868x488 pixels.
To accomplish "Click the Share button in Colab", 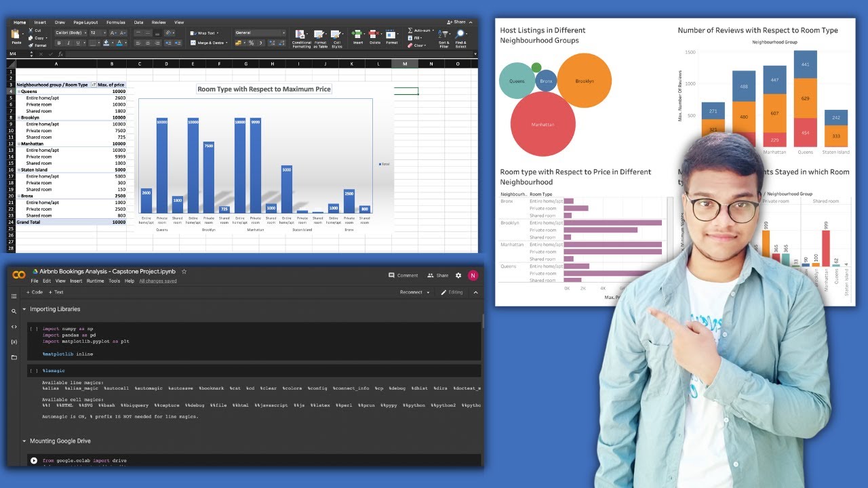I will tap(438, 275).
